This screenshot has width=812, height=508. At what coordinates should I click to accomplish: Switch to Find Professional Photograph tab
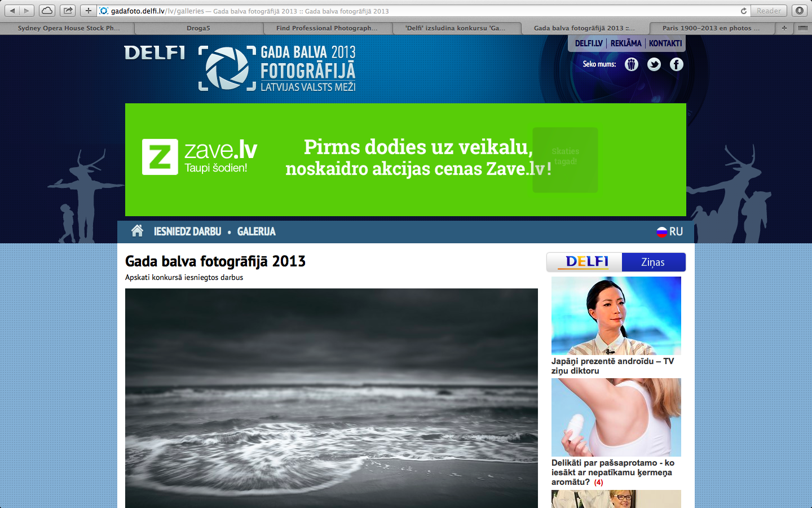(327, 28)
